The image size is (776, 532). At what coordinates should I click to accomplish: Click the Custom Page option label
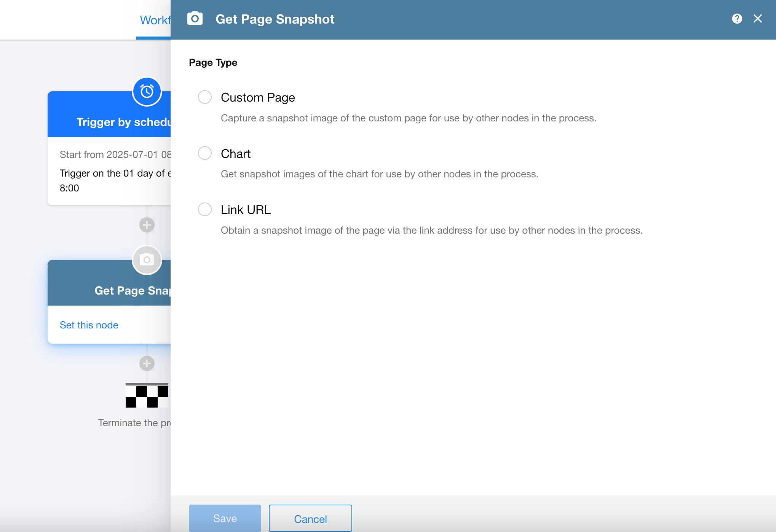[258, 97]
